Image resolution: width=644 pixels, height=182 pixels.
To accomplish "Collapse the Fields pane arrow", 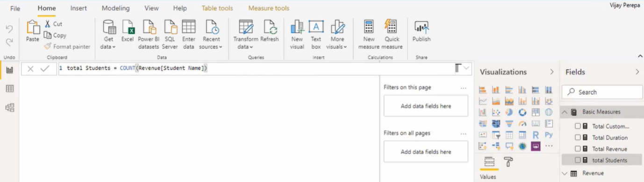I will click(x=637, y=72).
